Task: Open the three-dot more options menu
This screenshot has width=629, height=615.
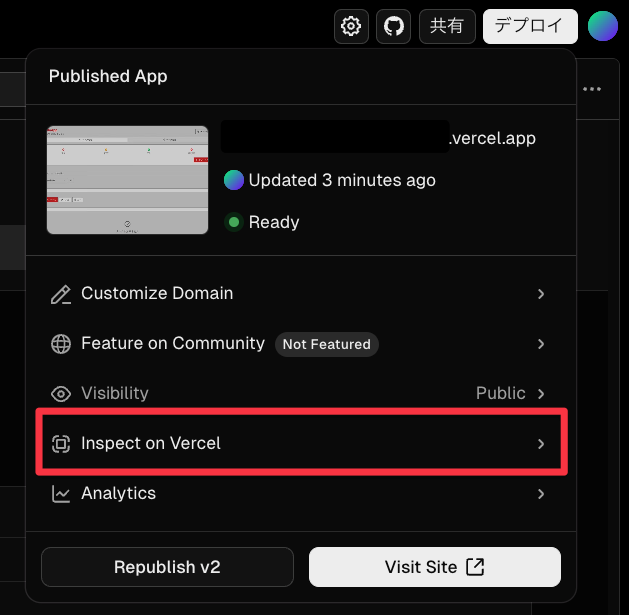Action: pos(592,89)
